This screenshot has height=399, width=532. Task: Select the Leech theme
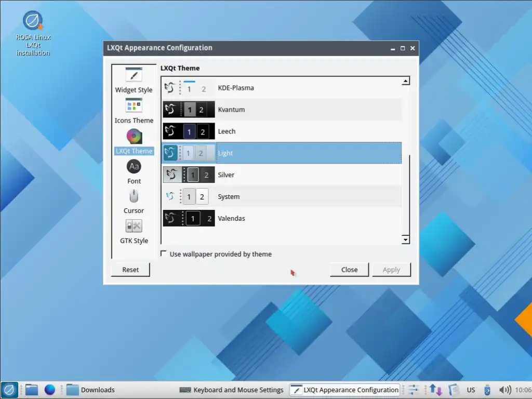tap(282, 131)
